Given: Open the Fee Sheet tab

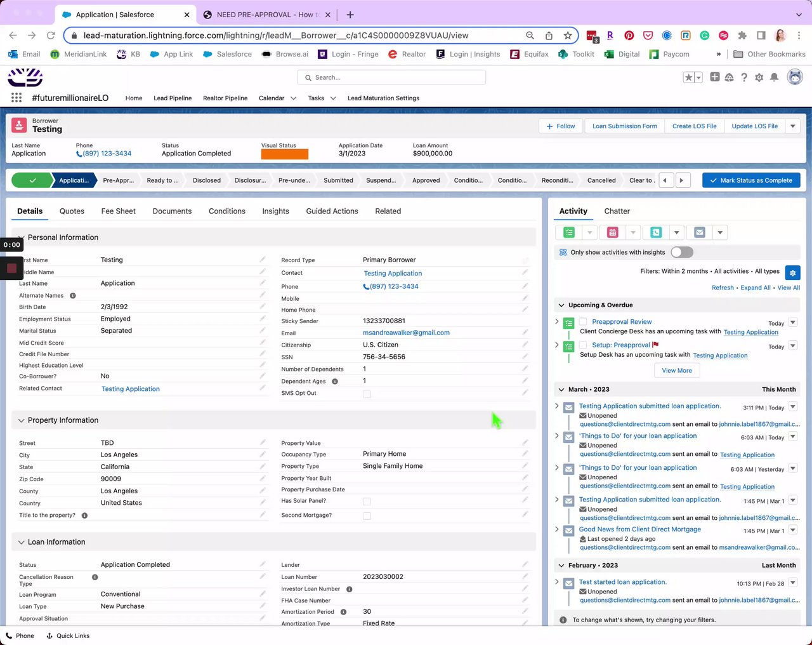Looking at the screenshot, I should point(119,211).
